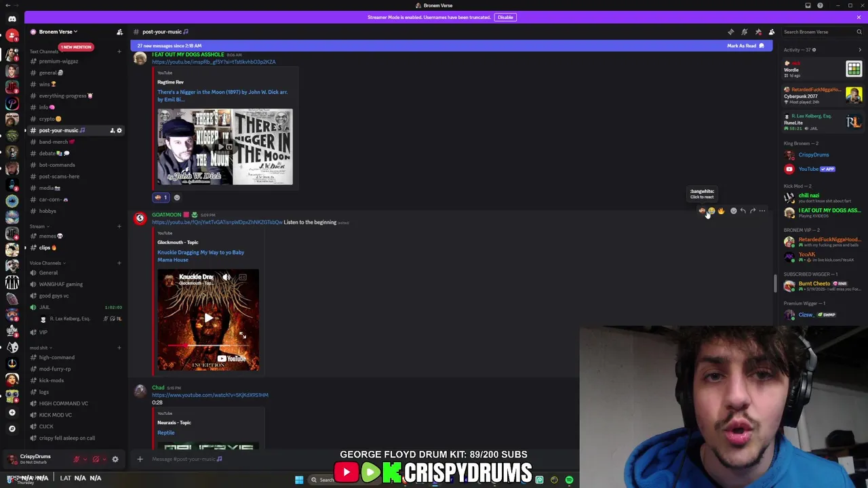The height and width of the screenshot is (488, 868).
Task: Switch to the general channel
Action: 76,73
